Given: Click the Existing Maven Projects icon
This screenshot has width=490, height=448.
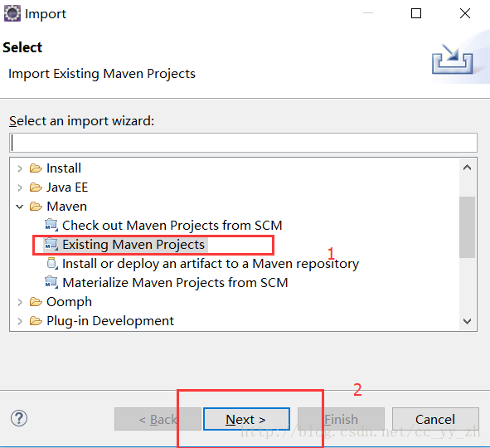Looking at the screenshot, I should coord(51,245).
